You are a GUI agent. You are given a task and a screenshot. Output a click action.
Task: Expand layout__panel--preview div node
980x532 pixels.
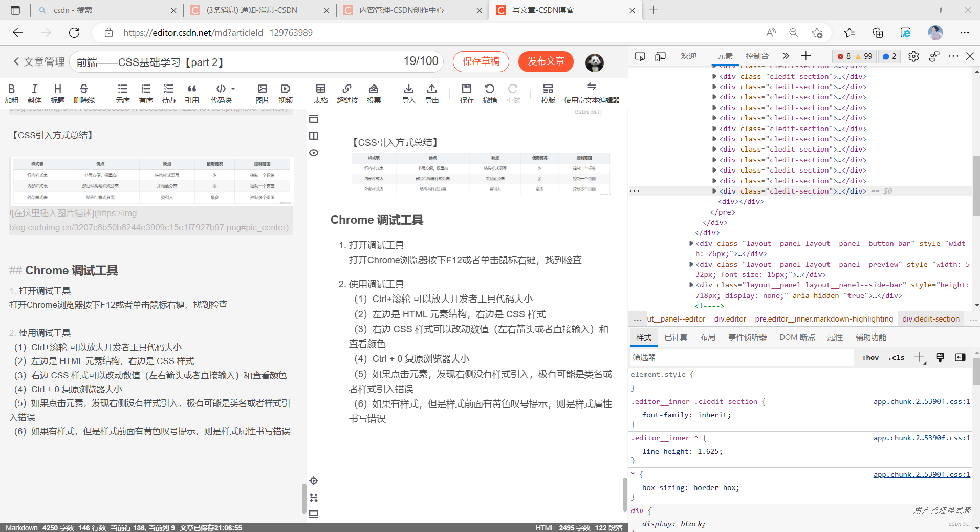pos(691,264)
